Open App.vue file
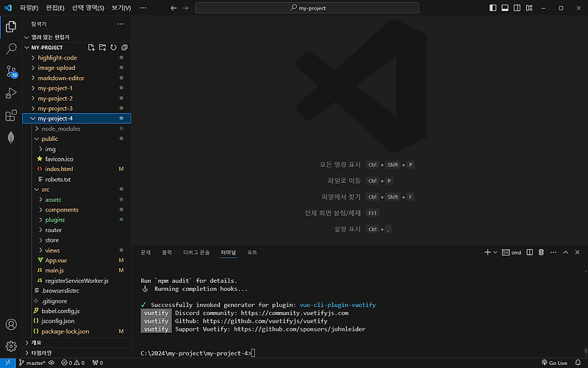This screenshot has height=368, width=588. click(76, 260)
